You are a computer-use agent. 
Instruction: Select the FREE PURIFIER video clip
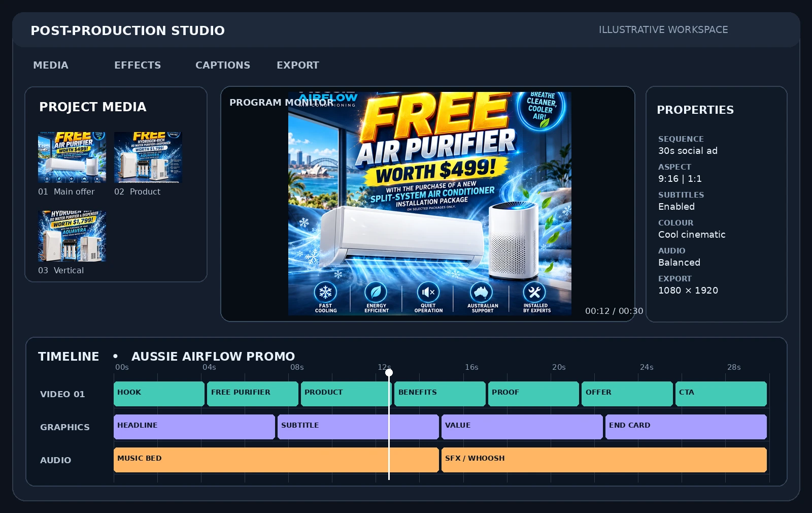253,394
